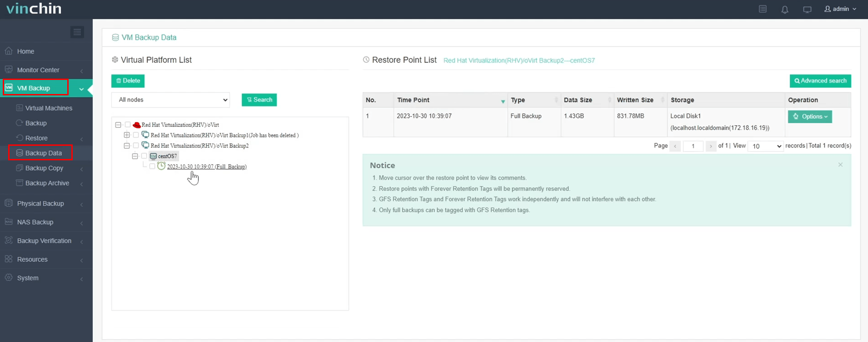Viewport: 868px width, 342px height.
Task: Go to Home in the sidebar
Action: click(x=46, y=51)
